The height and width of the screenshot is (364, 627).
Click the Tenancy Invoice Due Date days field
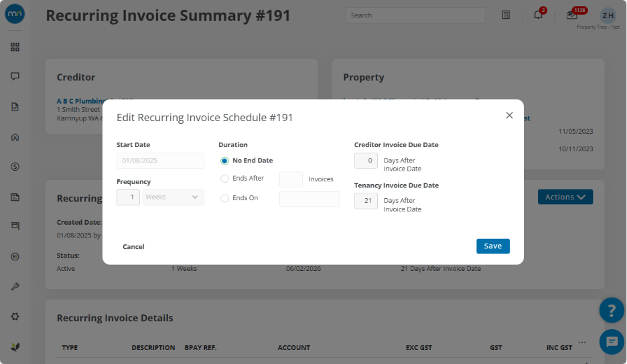coord(366,201)
